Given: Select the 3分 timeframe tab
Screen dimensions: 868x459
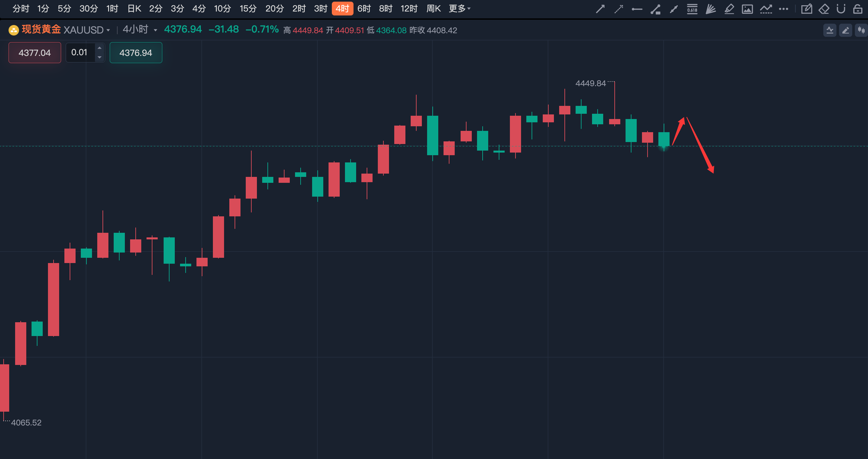Looking at the screenshot, I should tap(177, 9).
